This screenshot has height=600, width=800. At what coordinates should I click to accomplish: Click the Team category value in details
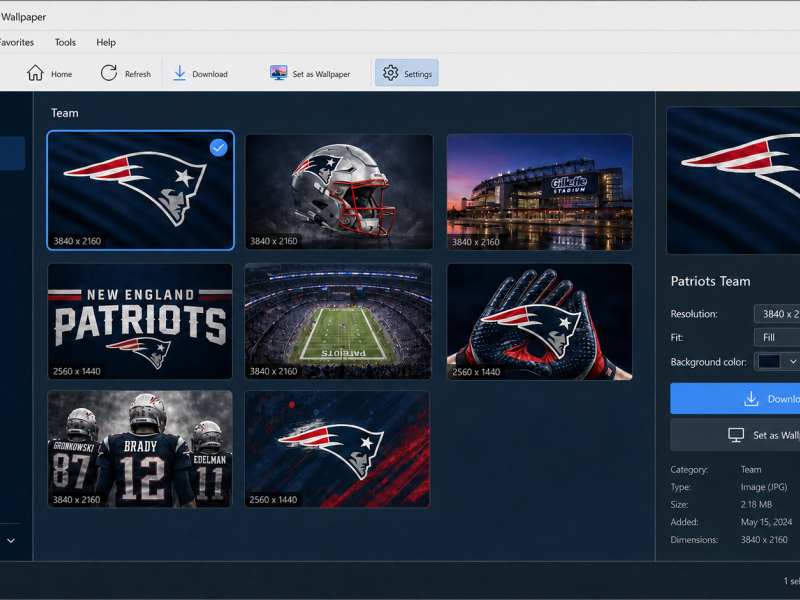point(751,469)
